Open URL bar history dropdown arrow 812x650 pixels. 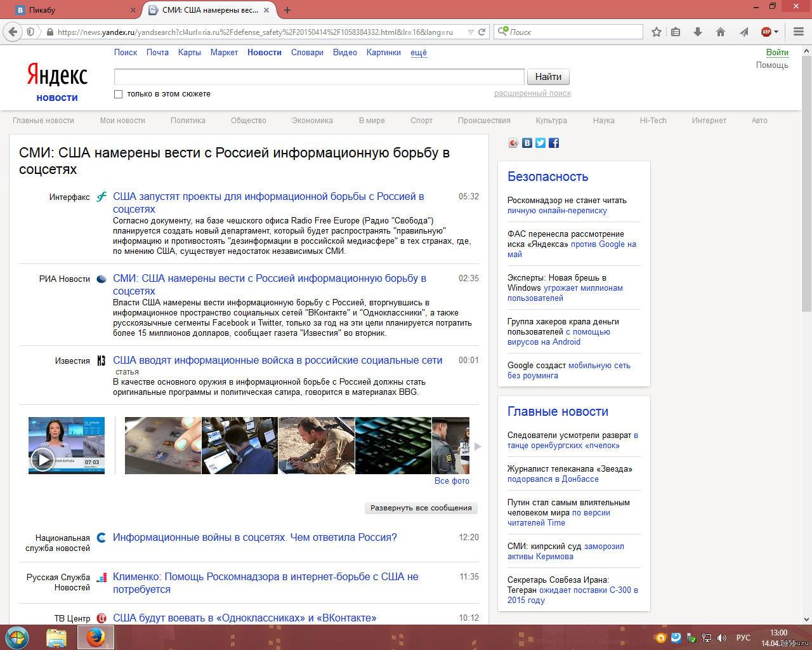click(471, 32)
